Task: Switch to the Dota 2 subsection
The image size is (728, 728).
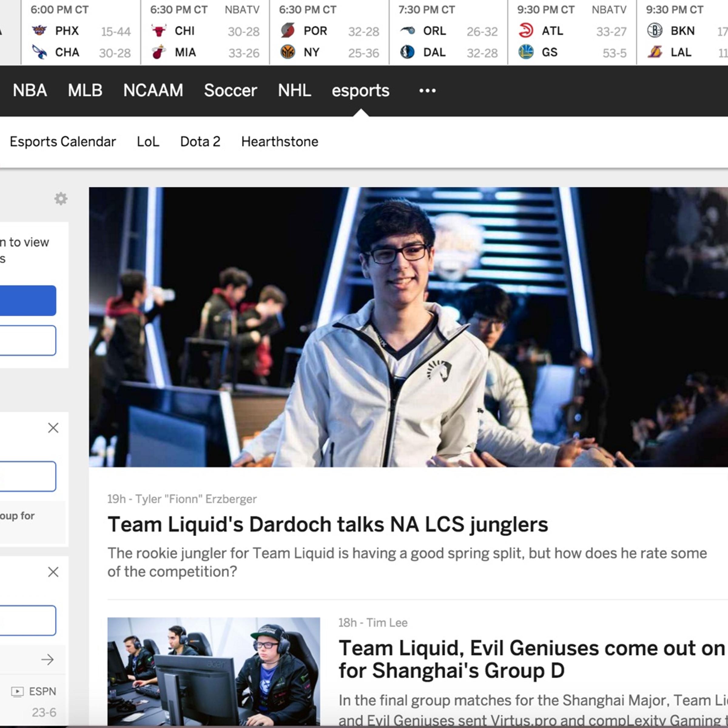Action: (x=200, y=142)
